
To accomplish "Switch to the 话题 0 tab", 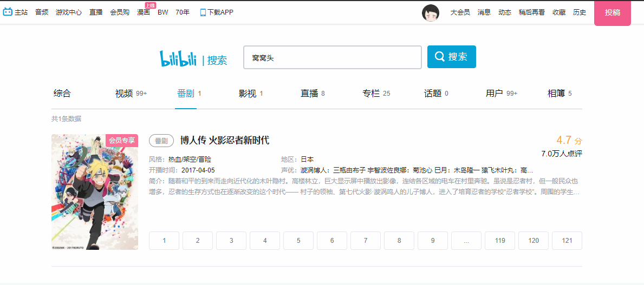I will coord(436,94).
